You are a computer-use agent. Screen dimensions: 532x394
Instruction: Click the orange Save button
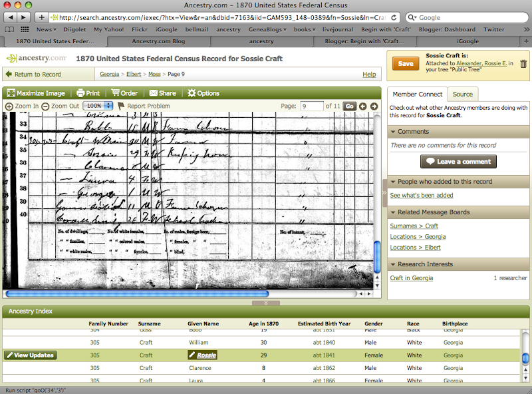tap(406, 63)
